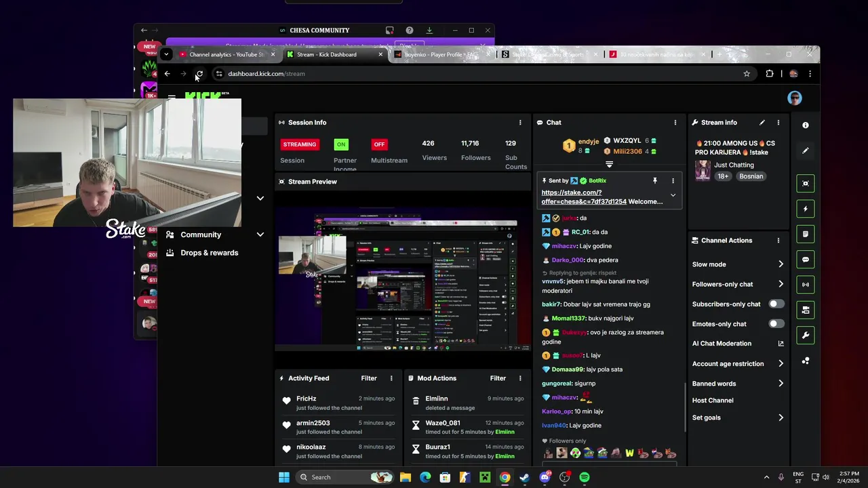This screenshot has height=488, width=868.
Task: Click the lightning bolt icon in right sidebar
Action: click(x=806, y=209)
